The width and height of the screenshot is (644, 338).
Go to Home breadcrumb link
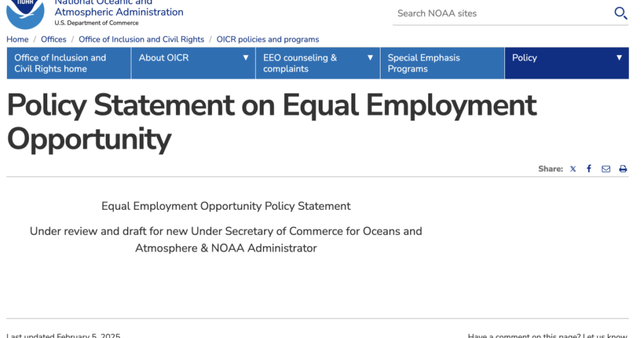coord(17,40)
